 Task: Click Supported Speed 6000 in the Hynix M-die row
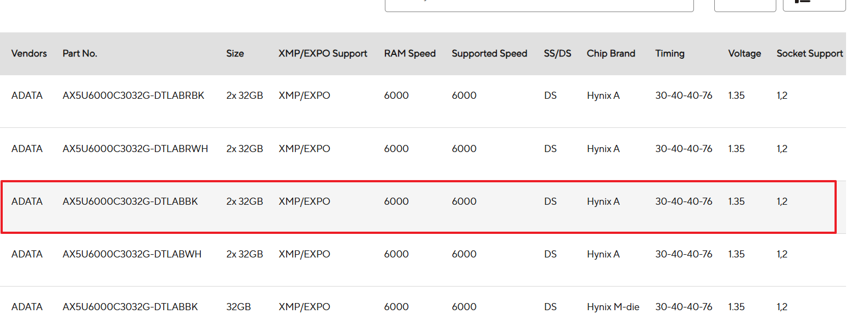coord(464,307)
